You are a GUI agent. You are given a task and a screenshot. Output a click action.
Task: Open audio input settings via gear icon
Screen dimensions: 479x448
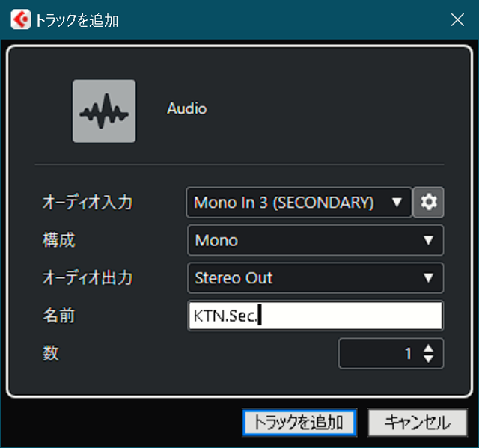pos(429,202)
